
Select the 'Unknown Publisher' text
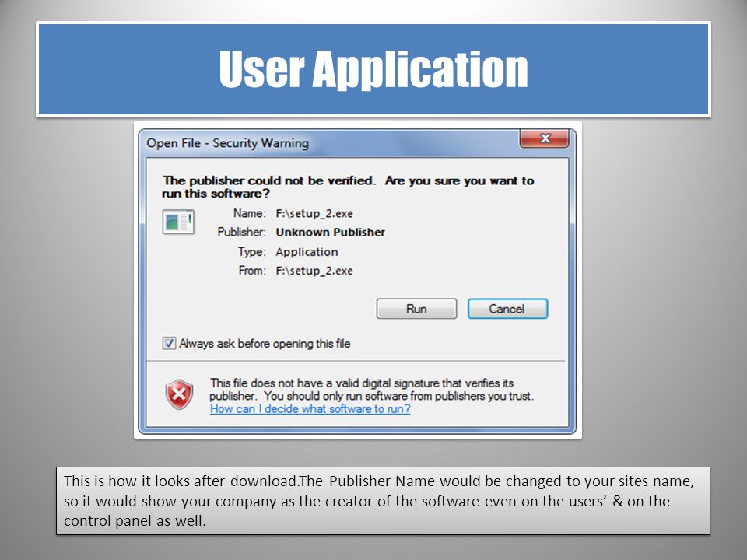coord(330,232)
